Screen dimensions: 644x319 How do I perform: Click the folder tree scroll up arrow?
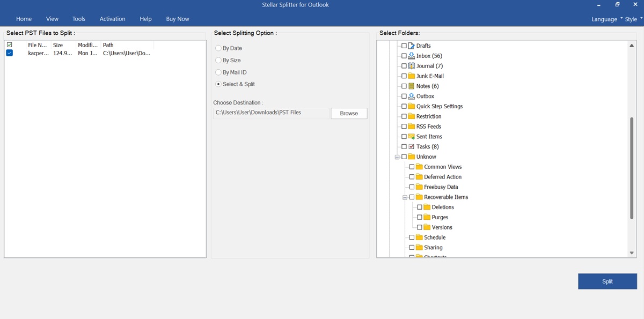[632, 46]
